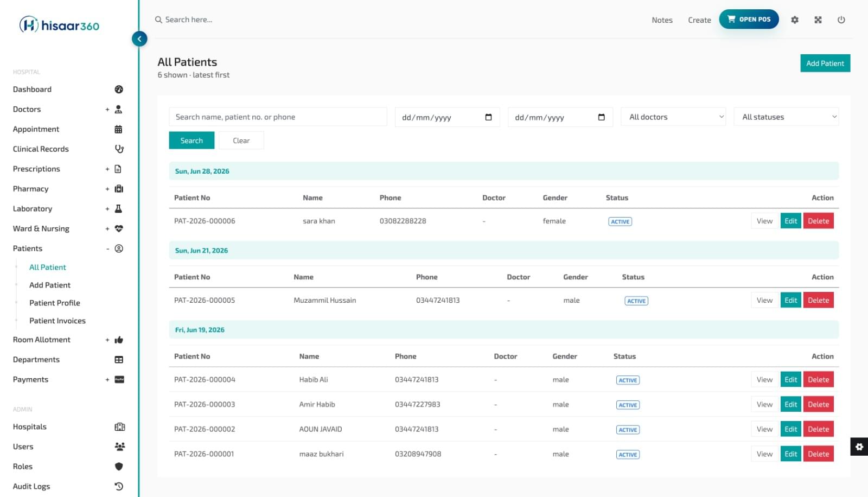Click the hisaar360 logo
The image size is (868, 497).
[59, 25]
